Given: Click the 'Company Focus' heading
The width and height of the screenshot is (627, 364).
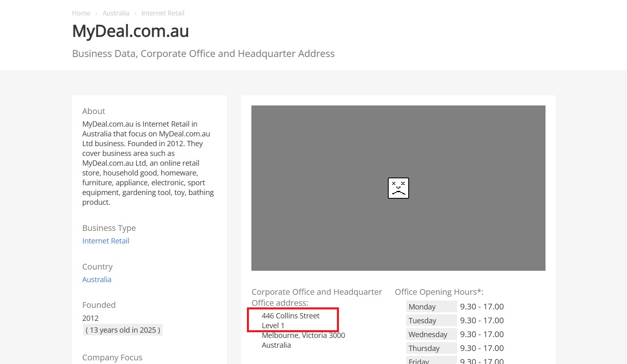Looking at the screenshot, I should [x=112, y=357].
